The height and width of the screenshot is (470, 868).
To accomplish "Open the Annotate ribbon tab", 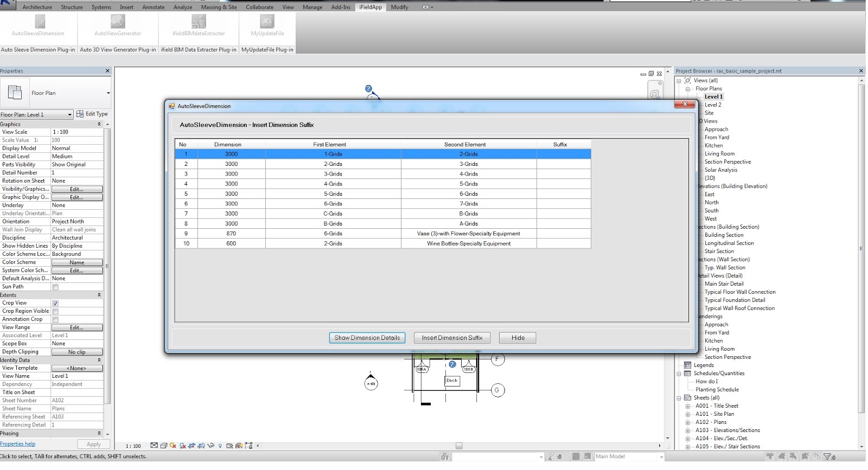I will (154, 7).
